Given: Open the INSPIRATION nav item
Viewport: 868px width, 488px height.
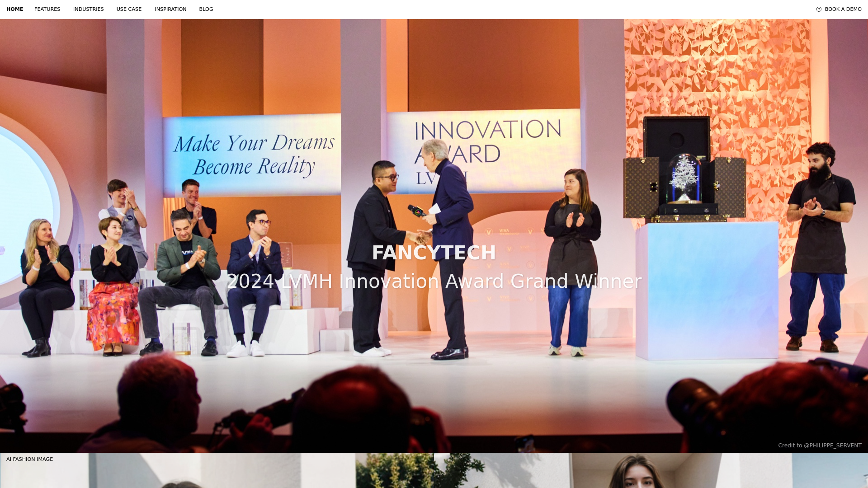Looking at the screenshot, I should (x=170, y=9).
